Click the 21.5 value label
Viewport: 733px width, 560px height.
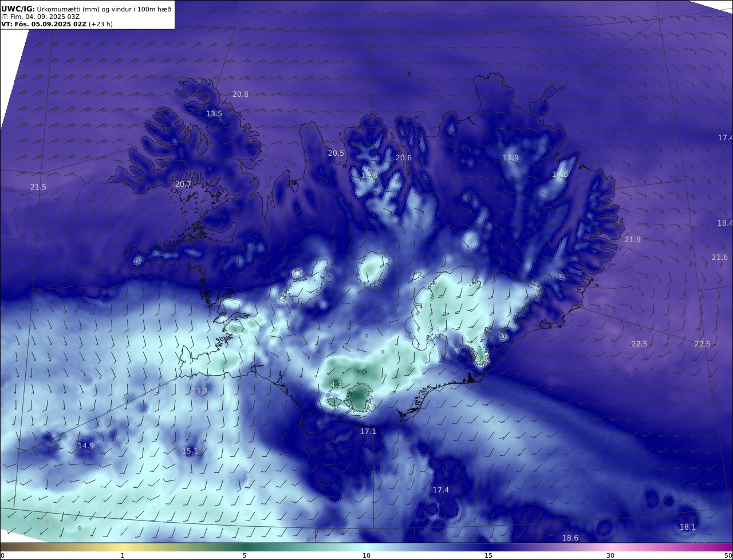click(x=38, y=187)
